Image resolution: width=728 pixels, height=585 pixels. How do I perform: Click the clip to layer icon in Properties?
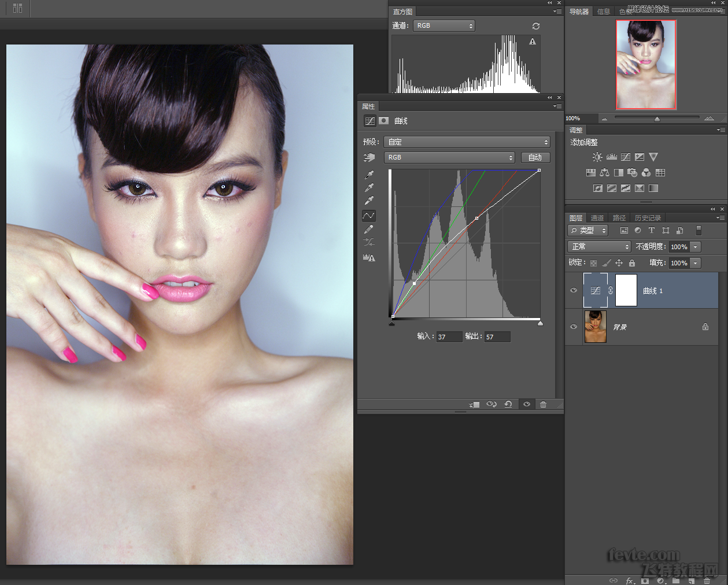point(474,404)
